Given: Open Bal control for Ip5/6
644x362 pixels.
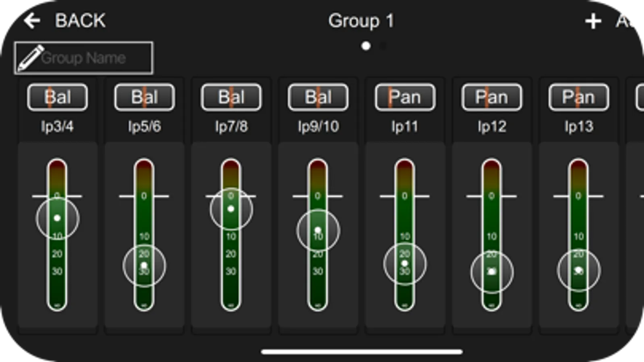Looking at the screenshot, I should coord(145,97).
